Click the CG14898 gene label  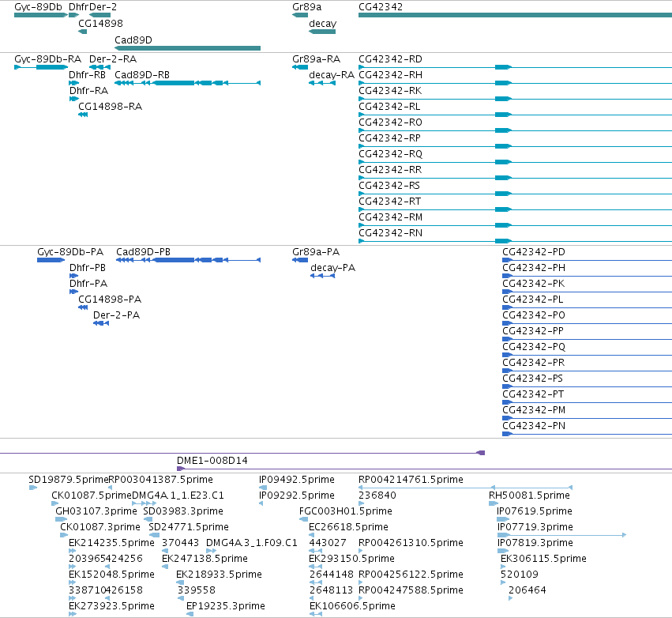[x=100, y=23]
